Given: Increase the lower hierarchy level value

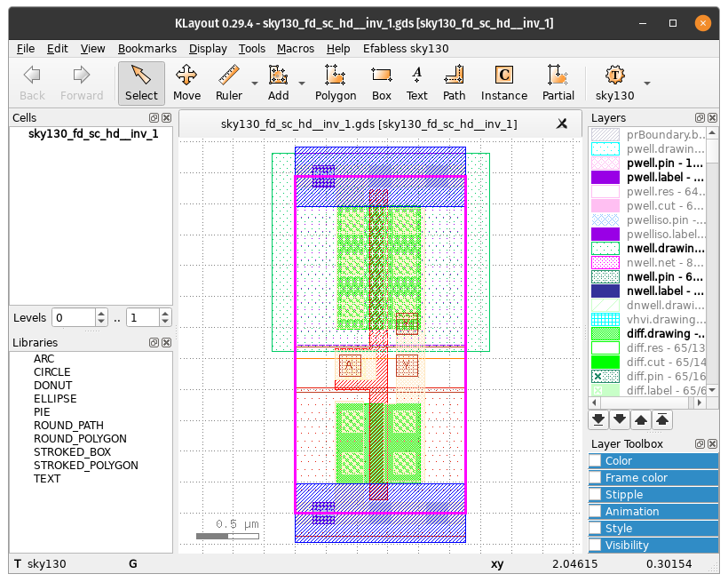Looking at the screenshot, I should [101, 314].
